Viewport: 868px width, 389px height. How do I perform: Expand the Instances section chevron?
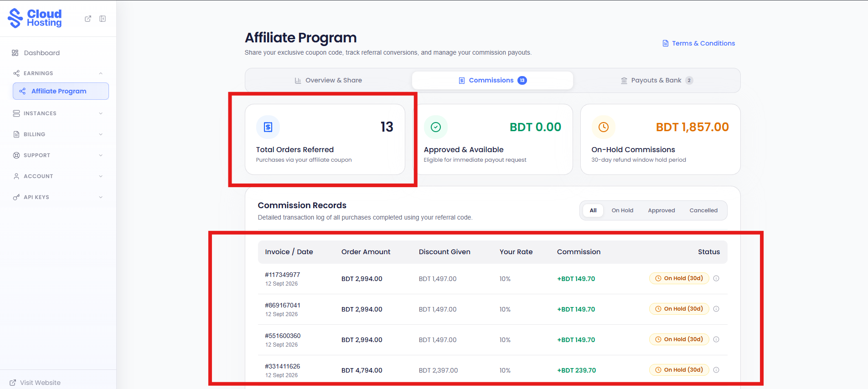(x=101, y=113)
